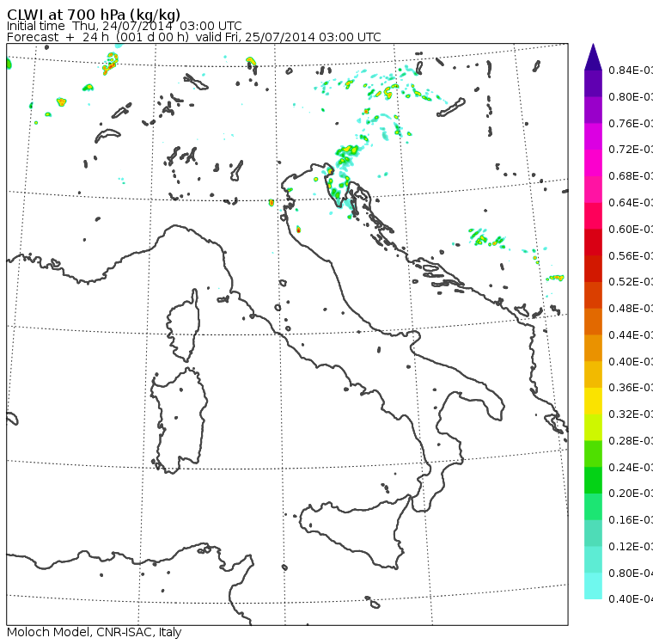Select the red band between 0.56E-03 and 0.60E-03

pyautogui.click(x=593, y=242)
